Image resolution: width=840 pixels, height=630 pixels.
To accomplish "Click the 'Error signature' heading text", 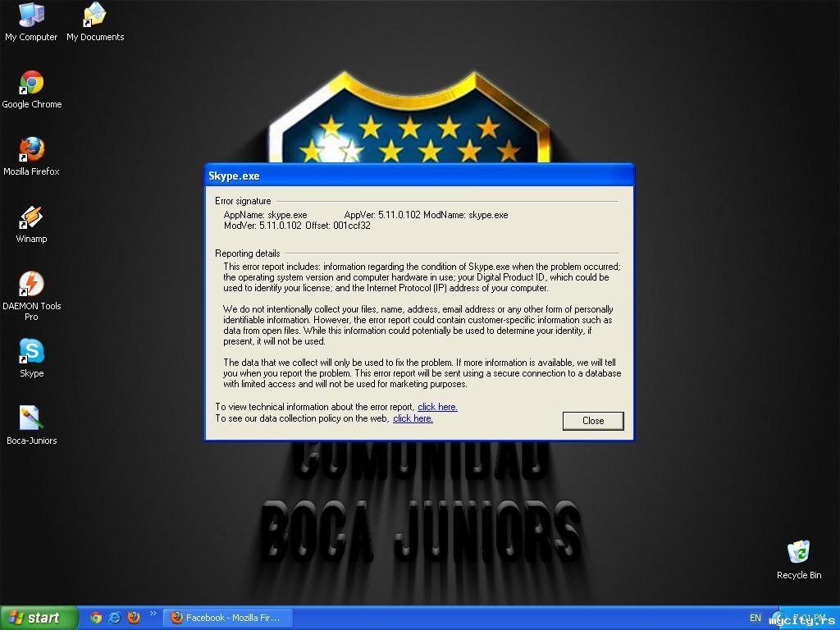I will (x=243, y=201).
